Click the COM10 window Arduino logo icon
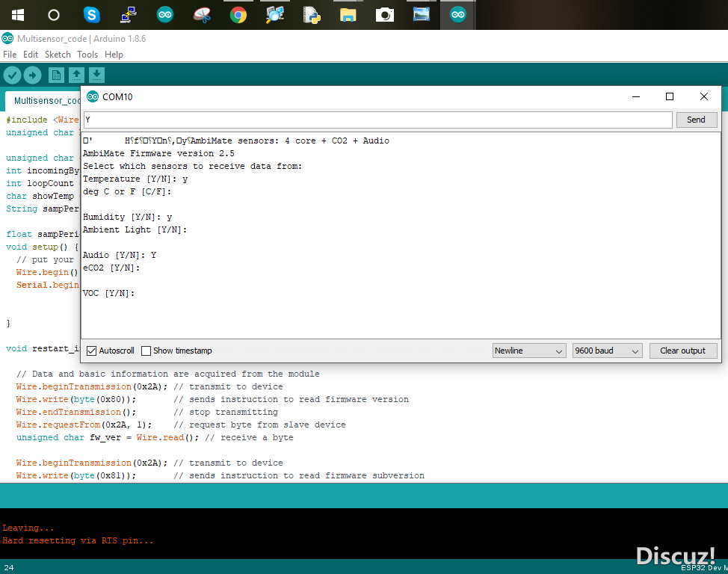This screenshot has width=728, height=574. (93, 96)
